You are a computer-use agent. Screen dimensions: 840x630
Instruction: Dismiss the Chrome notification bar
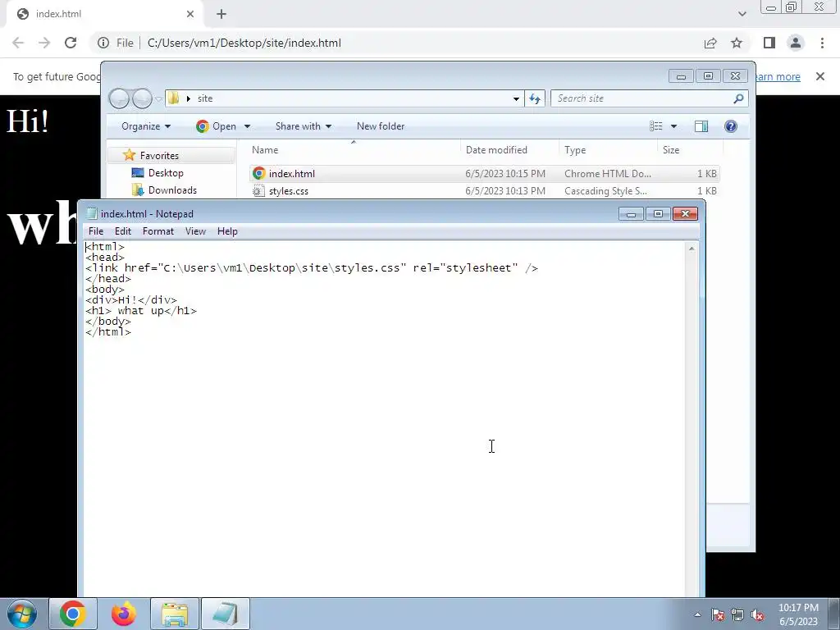point(820,76)
